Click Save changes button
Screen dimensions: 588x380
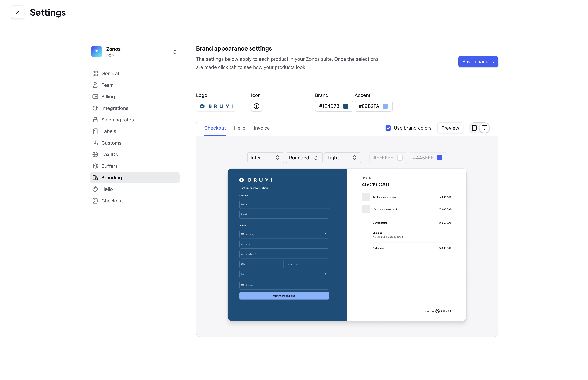[478, 61]
